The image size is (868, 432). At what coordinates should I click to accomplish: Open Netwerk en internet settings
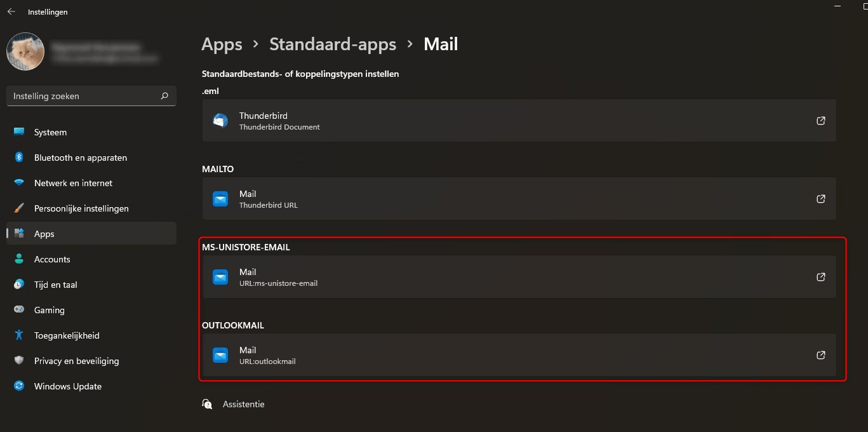coord(91,183)
